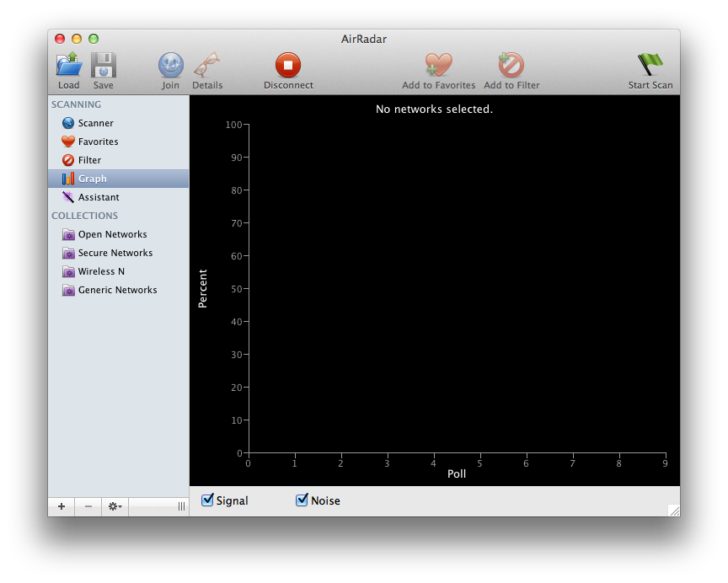The width and height of the screenshot is (728, 583).
Task: Open the Open Networks collection
Action: [112, 234]
